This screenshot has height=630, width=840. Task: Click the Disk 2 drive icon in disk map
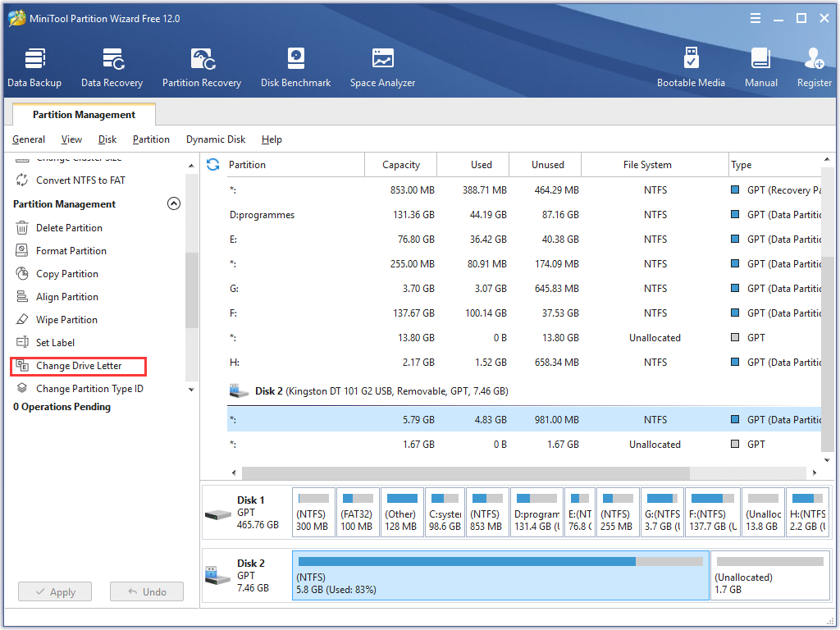tap(218, 575)
